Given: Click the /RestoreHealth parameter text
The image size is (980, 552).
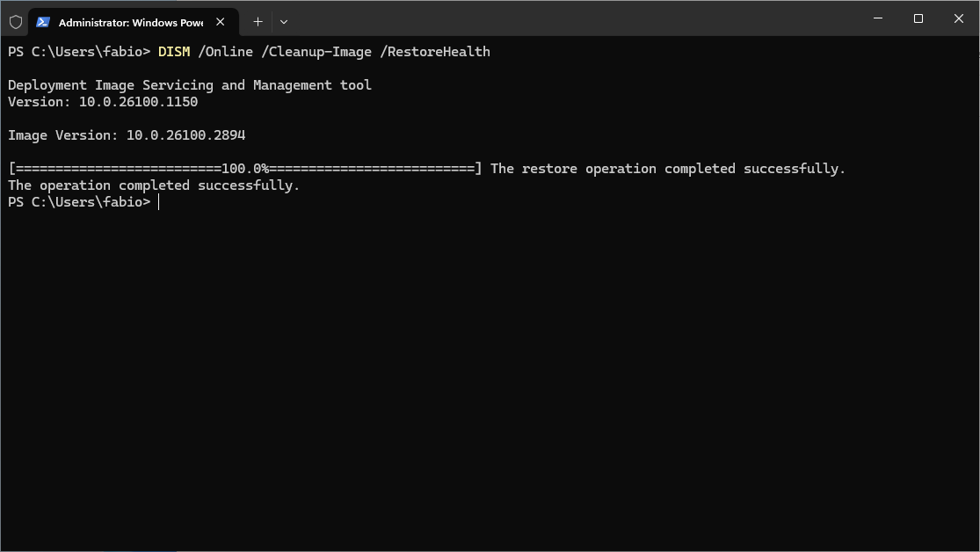Looking at the screenshot, I should coord(435,52).
